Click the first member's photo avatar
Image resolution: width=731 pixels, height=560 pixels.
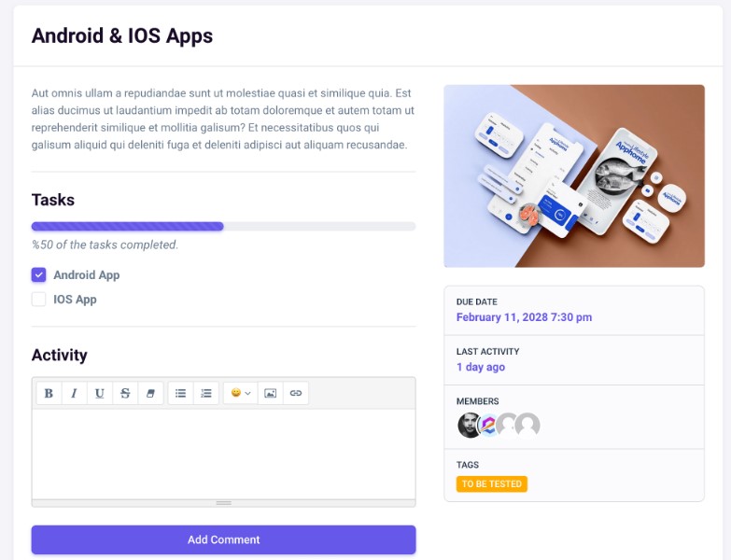click(470, 426)
